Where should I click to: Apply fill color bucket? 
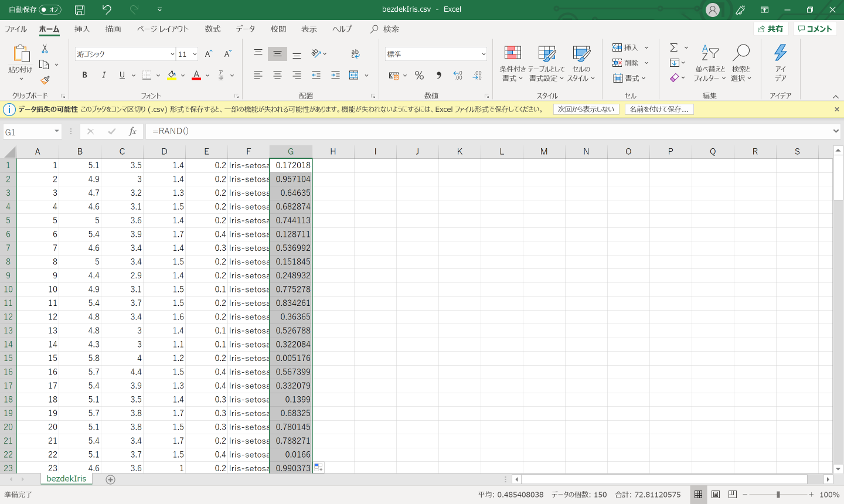pos(172,75)
